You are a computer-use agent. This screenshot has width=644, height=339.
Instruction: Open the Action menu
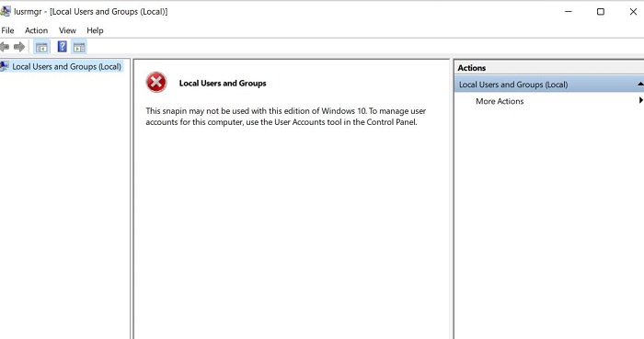pos(36,30)
